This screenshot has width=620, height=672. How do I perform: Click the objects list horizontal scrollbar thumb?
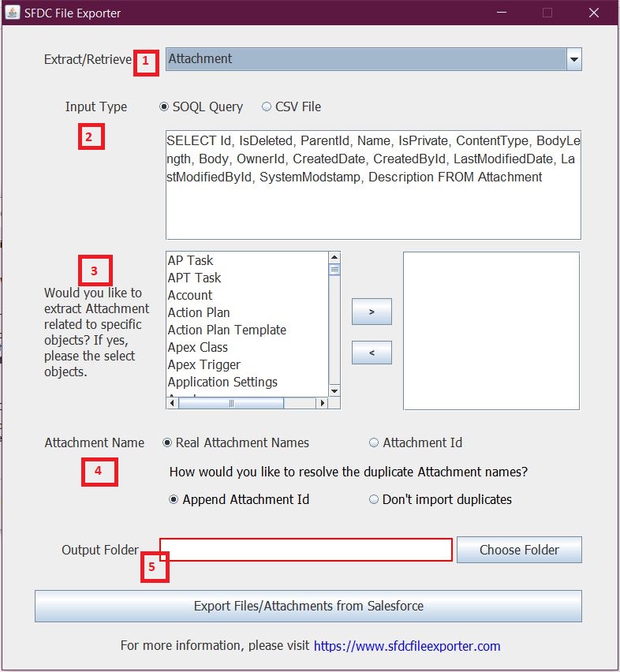(x=231, y=403)
